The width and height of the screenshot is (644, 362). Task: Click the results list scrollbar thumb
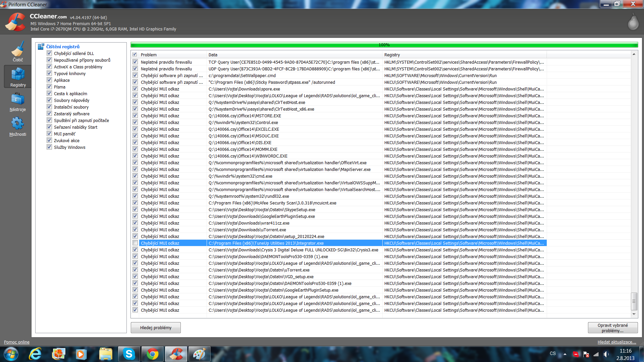[634, 301]
